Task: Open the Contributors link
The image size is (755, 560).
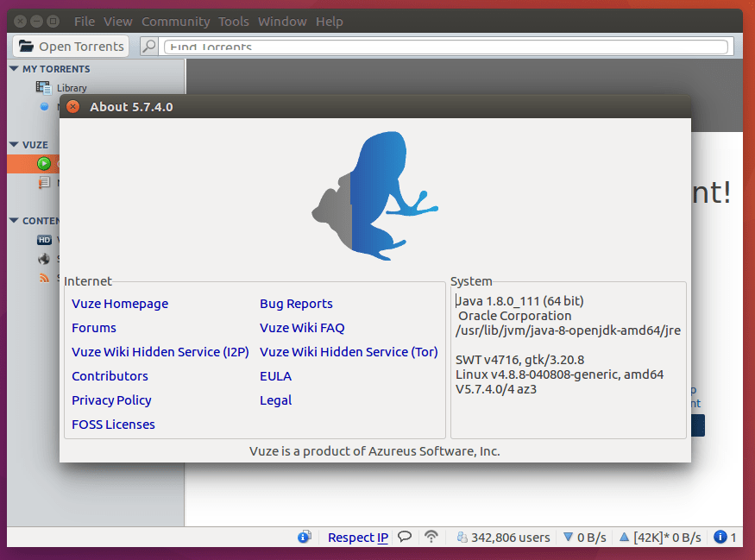Action: coord(110,376)
